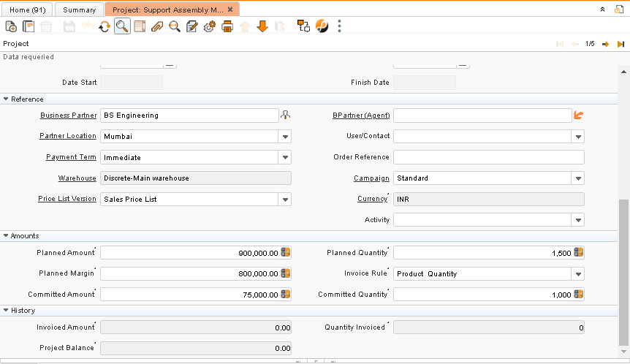Click the Business Partner label link
The height and width of the screenshot is (364, 630).
click(68, 115)
